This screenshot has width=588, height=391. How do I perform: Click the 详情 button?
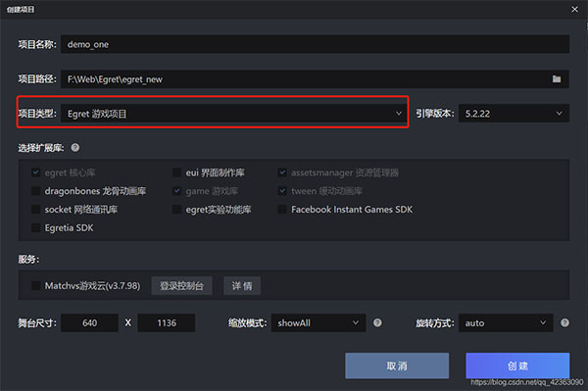pyautogui.click(x=242, y=286)
